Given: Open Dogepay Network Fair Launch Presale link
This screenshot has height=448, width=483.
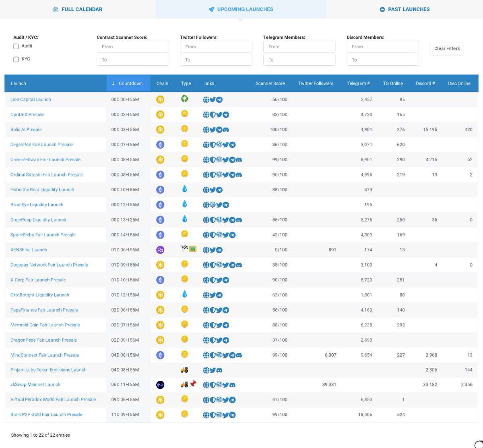Looking at the screenshot, I should click(49, 265).
